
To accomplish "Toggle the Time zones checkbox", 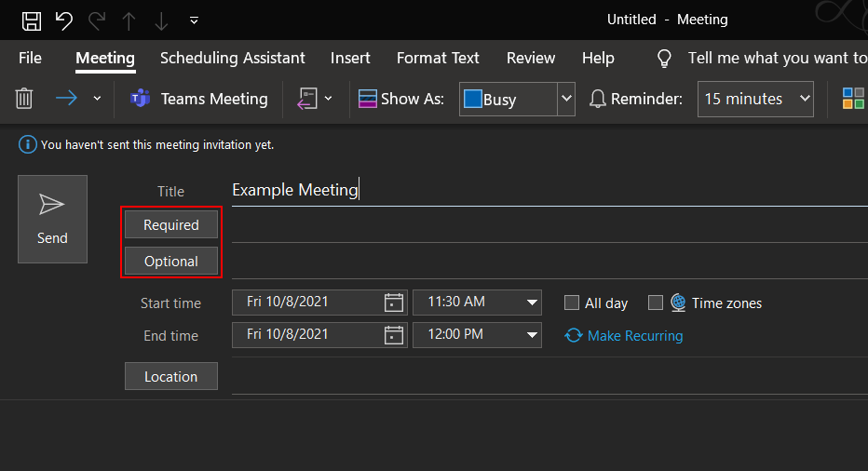I will 656,303.
